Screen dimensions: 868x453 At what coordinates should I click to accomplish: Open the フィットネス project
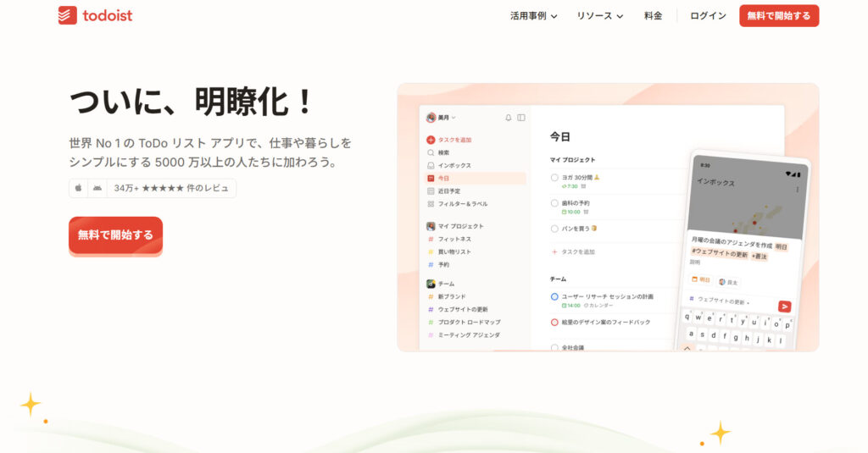click(x=449, y=239)
